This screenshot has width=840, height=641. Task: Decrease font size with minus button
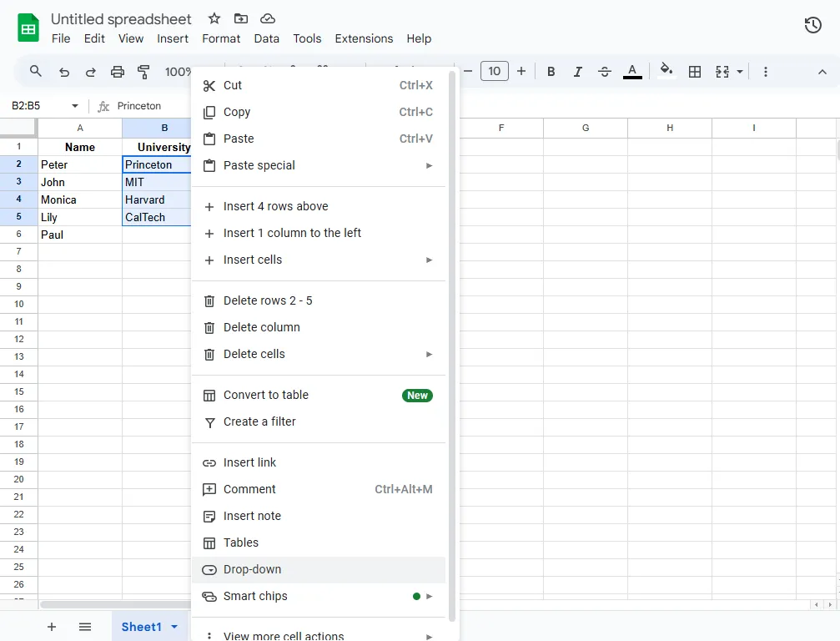tap(468, 71)
